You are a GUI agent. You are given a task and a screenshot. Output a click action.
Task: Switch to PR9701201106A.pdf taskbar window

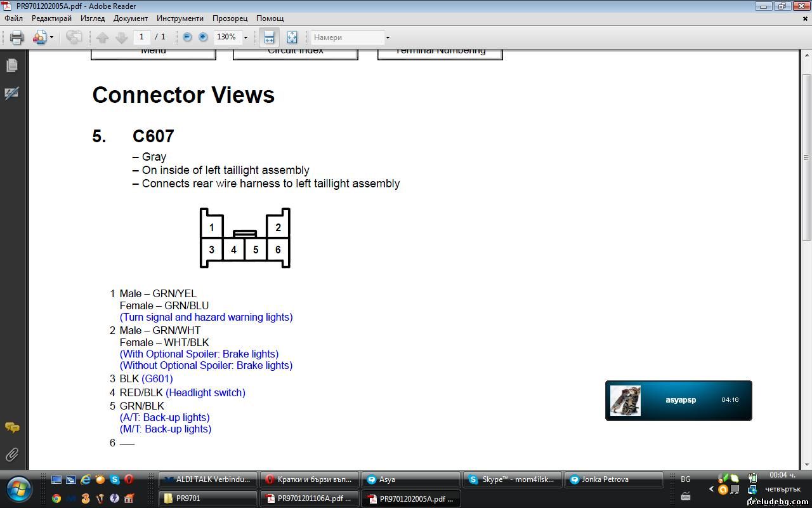(x=309, y=498)
